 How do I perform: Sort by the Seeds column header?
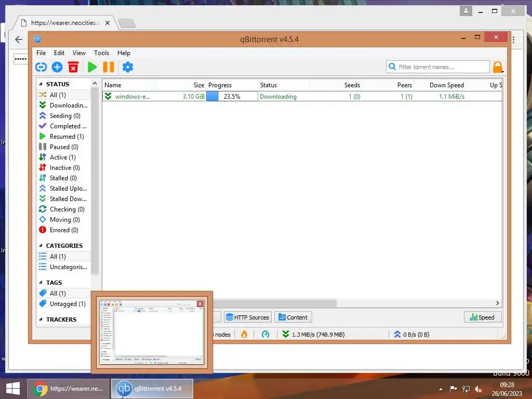coord(336,85)
